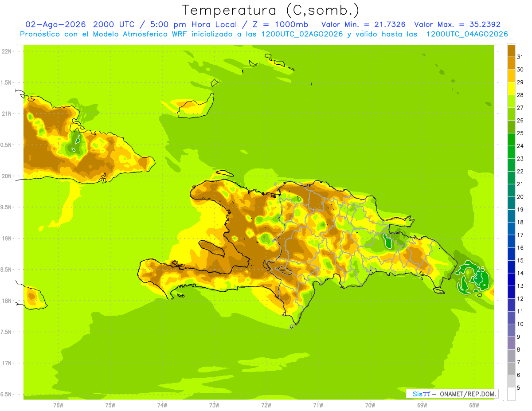532x411 pixels.
Task: Click the "19N" latitude axis label
Action: (8, 239)
